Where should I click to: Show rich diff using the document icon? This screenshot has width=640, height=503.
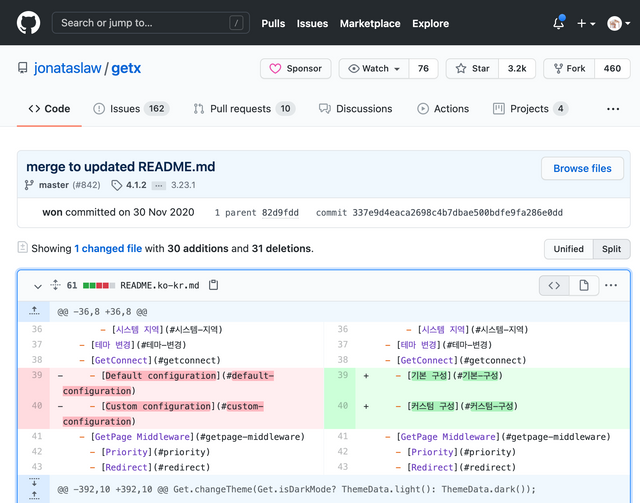pyautogui.click(x=583, y=286)
